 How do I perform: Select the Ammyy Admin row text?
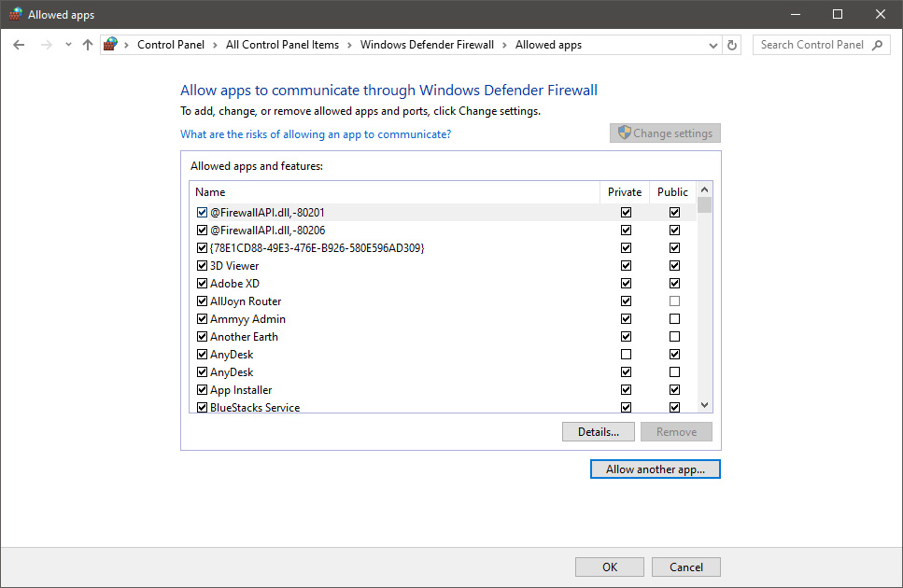tap(247, 319)
